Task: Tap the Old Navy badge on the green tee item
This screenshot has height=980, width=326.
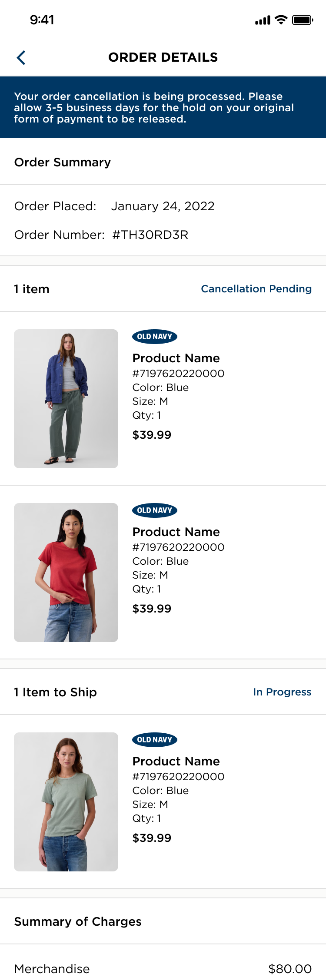Action: pos(154,740)
